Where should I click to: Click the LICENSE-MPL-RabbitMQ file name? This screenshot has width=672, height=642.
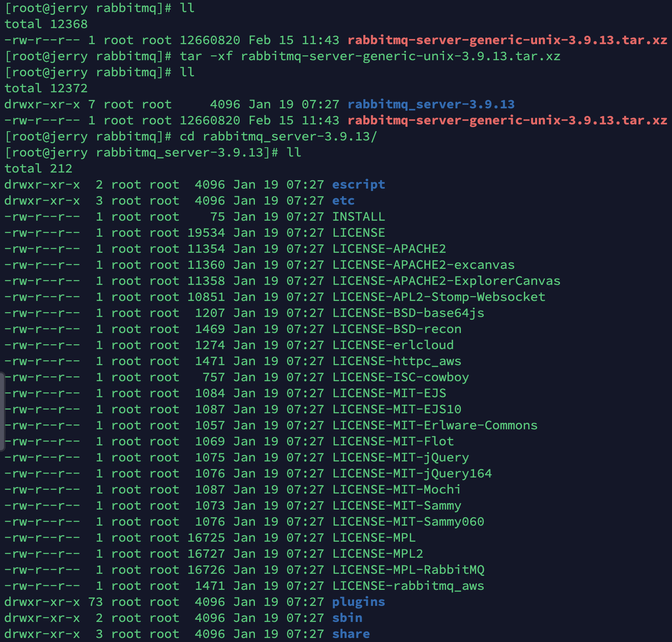pyautogui.click(x=408, y=570)
